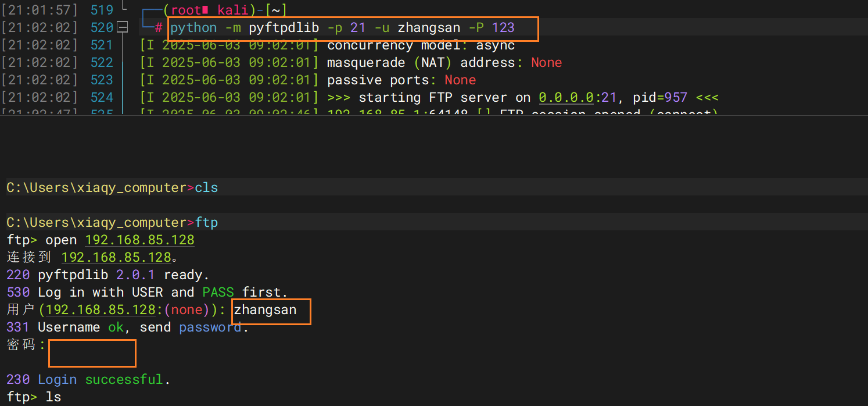Click the 'concurrency model: async' log line
The height and width of the screenshot is (406, 868).
[x=421, y=45]
